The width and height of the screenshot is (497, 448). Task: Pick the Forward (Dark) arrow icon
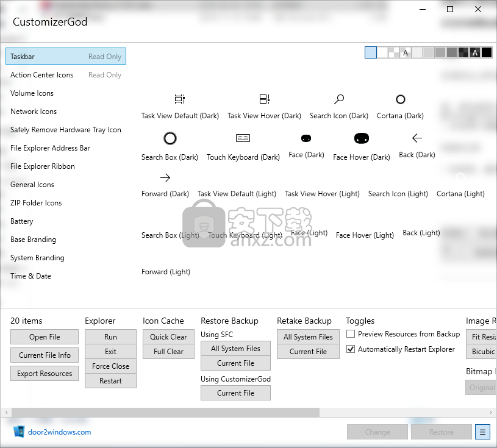165,177
